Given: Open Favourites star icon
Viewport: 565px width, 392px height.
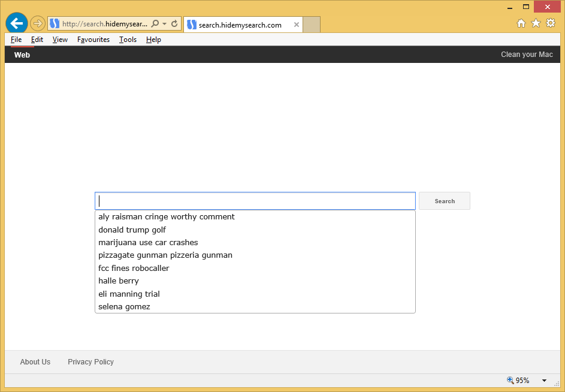Looking at the screenshot, I should [536, 23].
